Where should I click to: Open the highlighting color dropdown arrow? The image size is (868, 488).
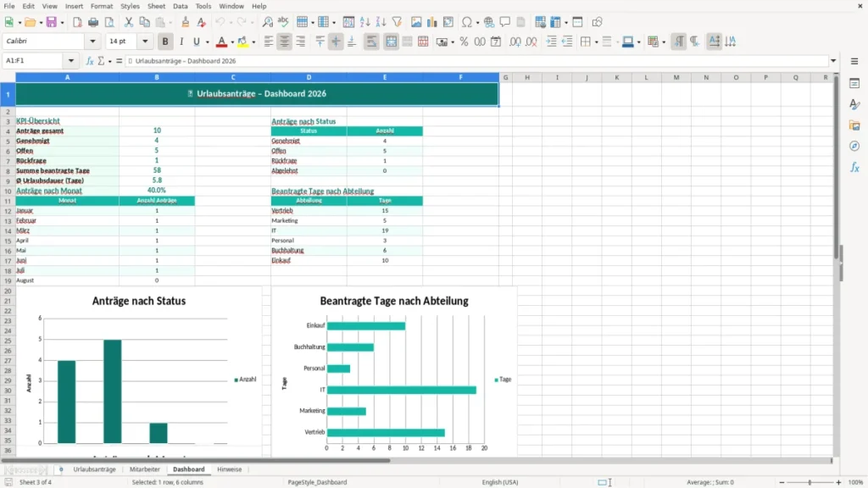[253, 42]
